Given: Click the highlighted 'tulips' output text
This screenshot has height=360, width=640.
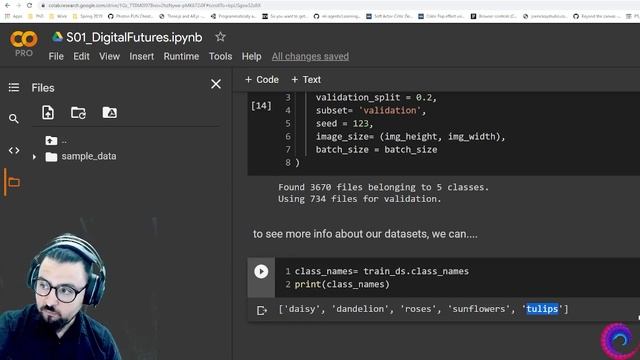Looking at the screenshot, I should (542, 309).
